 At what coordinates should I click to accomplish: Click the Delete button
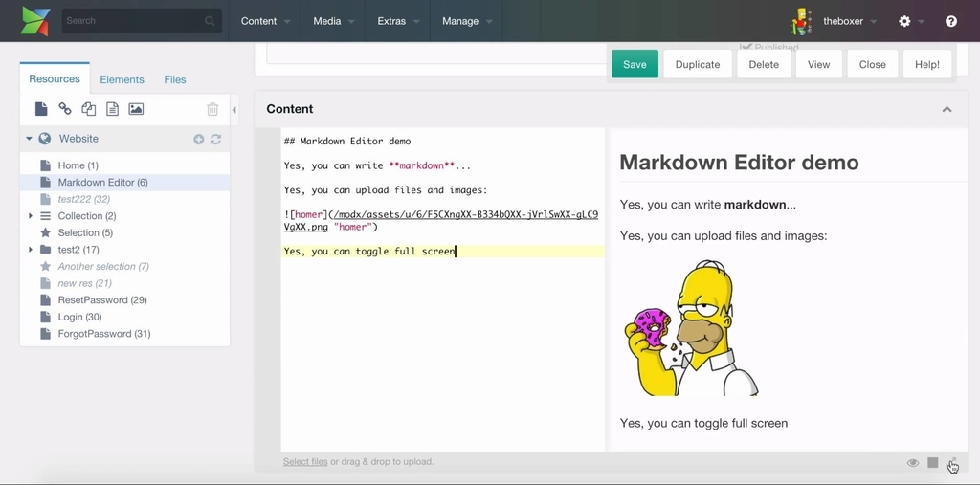(x=764, y=64)
